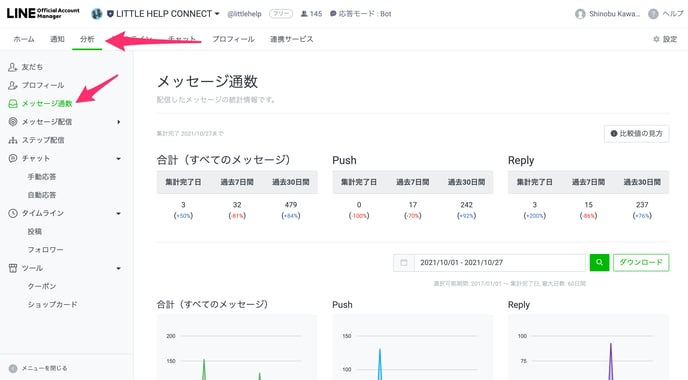Viewport: 688px width, 380px height.
Task: Click the ツール shop icon in sidebar
Action: [x=13, y=268]
